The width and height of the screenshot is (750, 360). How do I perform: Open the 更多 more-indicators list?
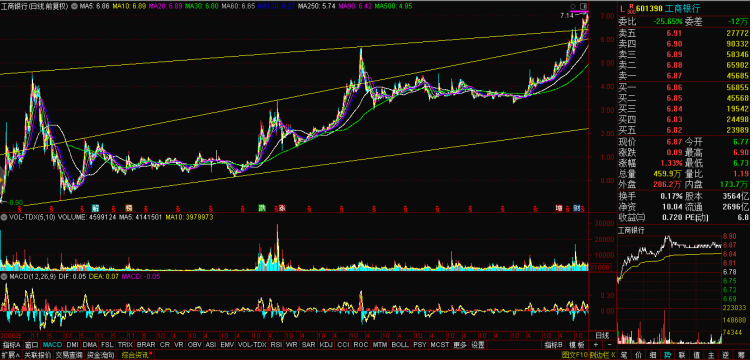coord(460,345)
